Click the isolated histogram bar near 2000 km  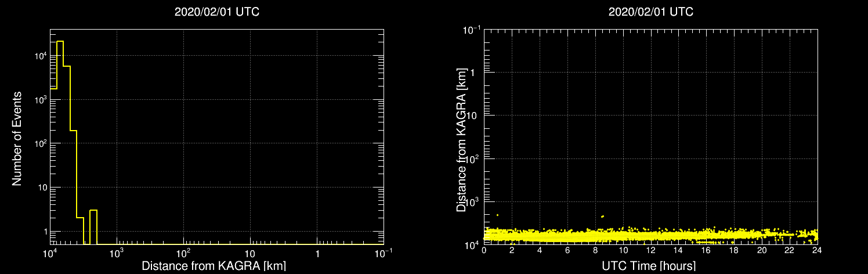click(93, 227)
